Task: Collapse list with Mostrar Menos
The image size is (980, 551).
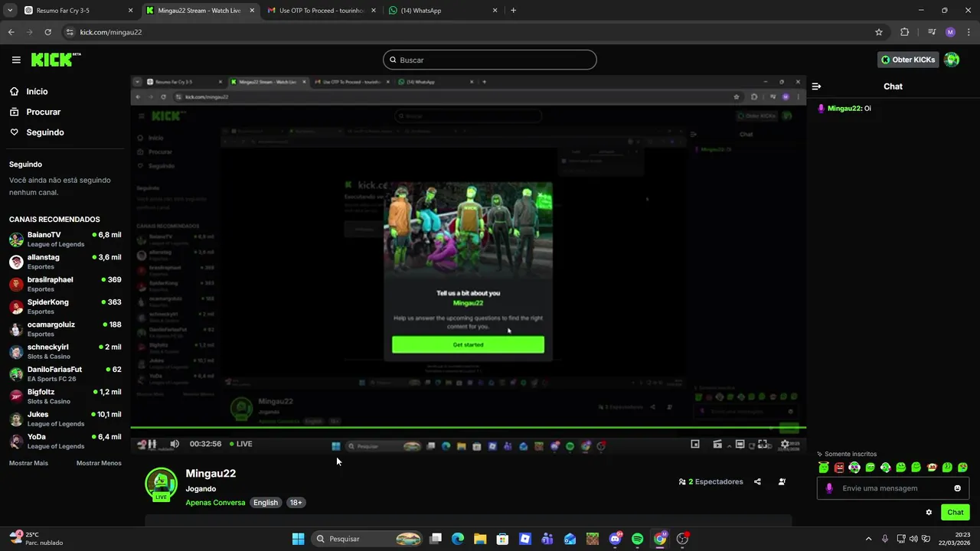Action: tap(99, 463)
